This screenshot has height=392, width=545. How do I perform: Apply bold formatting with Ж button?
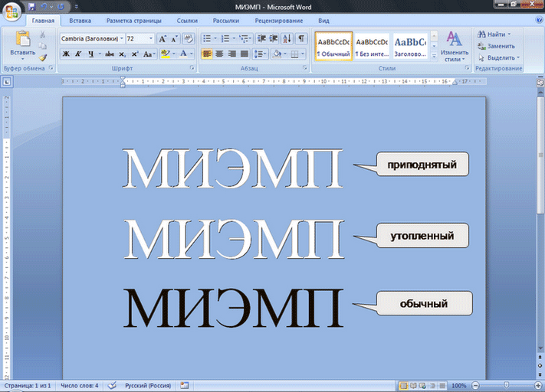[x=66, y=54]
